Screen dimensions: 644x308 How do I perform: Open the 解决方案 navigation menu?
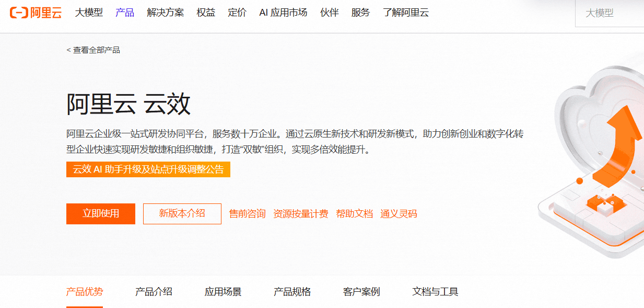[x=166, y=13]
